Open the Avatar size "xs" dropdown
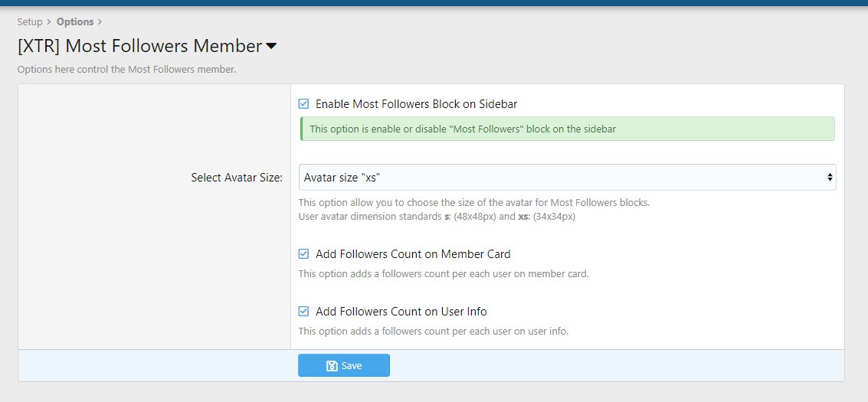Image resolution: width=868 pixels, height=402 pixels. [567, 178]
